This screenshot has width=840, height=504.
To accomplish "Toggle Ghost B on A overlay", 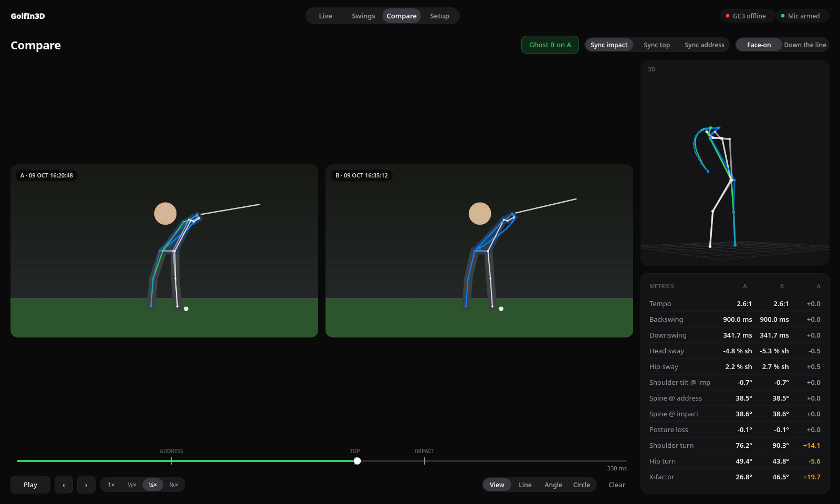I will pos(550,45).
